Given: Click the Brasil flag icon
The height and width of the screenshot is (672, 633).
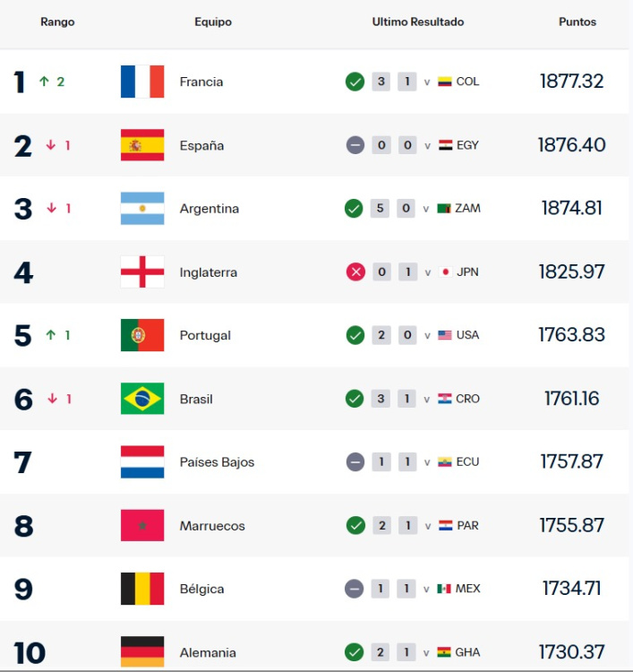Looking at the screenshot, I should point(142,399).
